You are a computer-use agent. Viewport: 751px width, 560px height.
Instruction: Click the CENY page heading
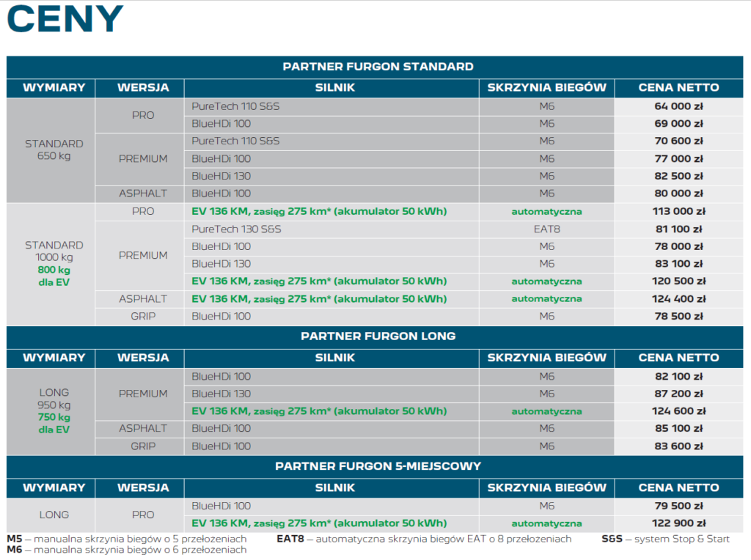pyautogui.click(x=65, y=20)
